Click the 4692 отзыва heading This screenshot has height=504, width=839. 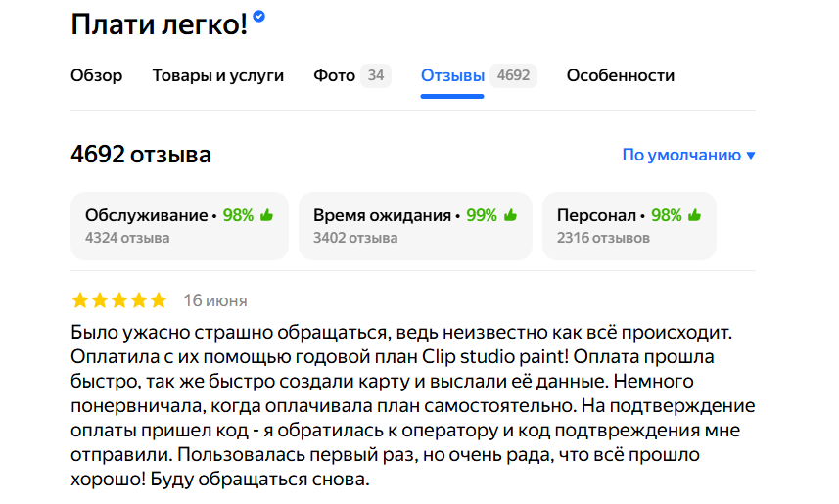pyautogui.click(x=141, y=155)
